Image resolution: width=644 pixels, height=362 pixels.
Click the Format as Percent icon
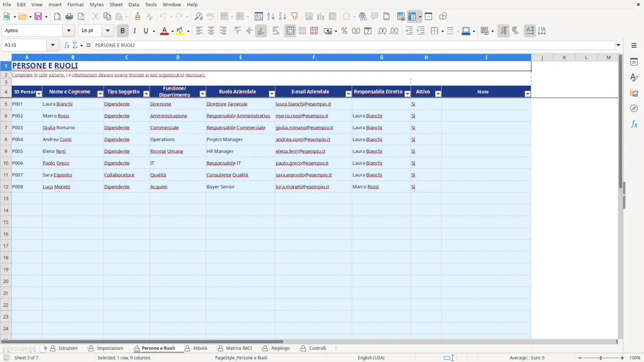(x=344, y=31)
